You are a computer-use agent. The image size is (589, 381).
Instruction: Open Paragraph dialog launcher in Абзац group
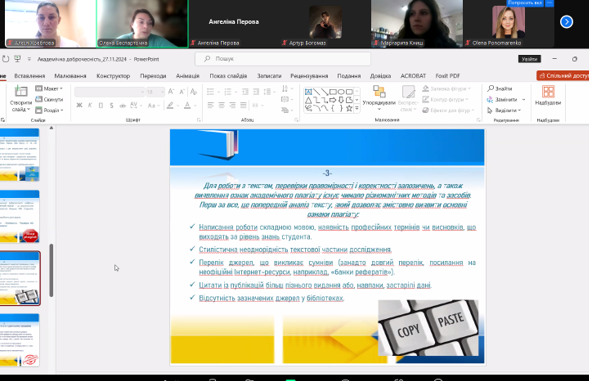coord(296,120)
